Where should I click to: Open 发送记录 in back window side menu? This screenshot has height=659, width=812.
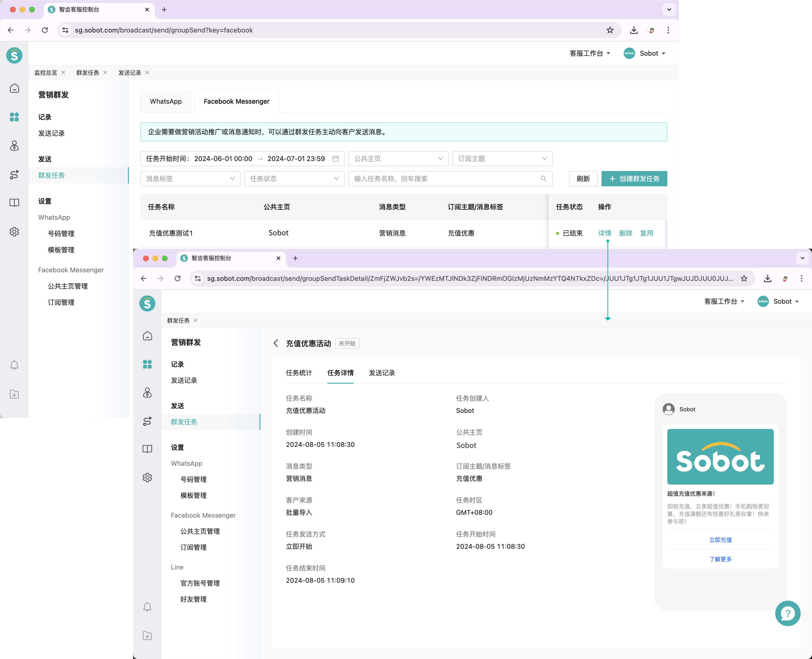(x=52, y=133)
